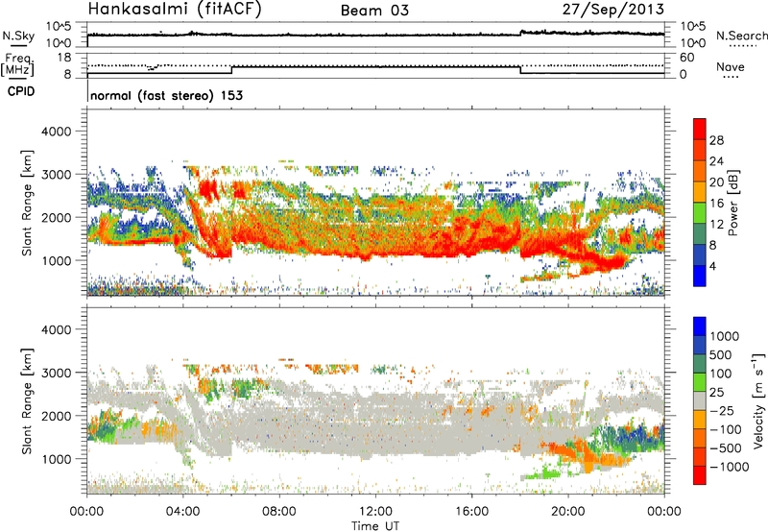Click the red top of power colorbar
This screenshot has width=768, height=532.
coord(700,129)
